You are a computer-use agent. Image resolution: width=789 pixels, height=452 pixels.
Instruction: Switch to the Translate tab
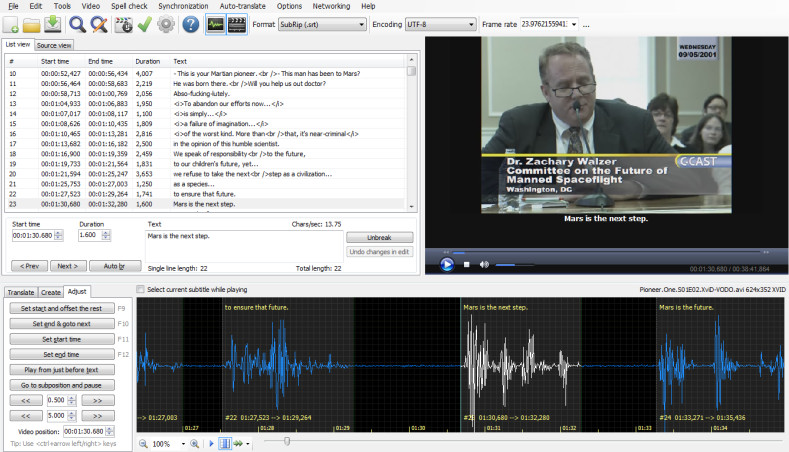(21, 292)
